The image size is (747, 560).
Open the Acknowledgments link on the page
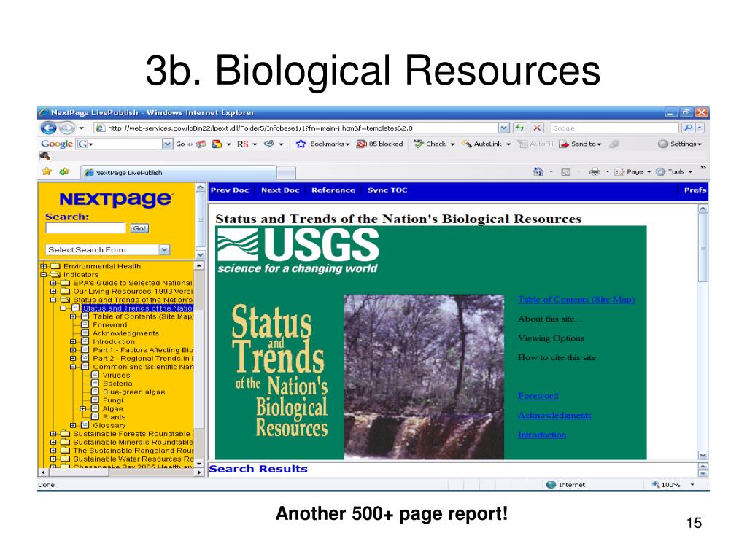coord(554,415)
